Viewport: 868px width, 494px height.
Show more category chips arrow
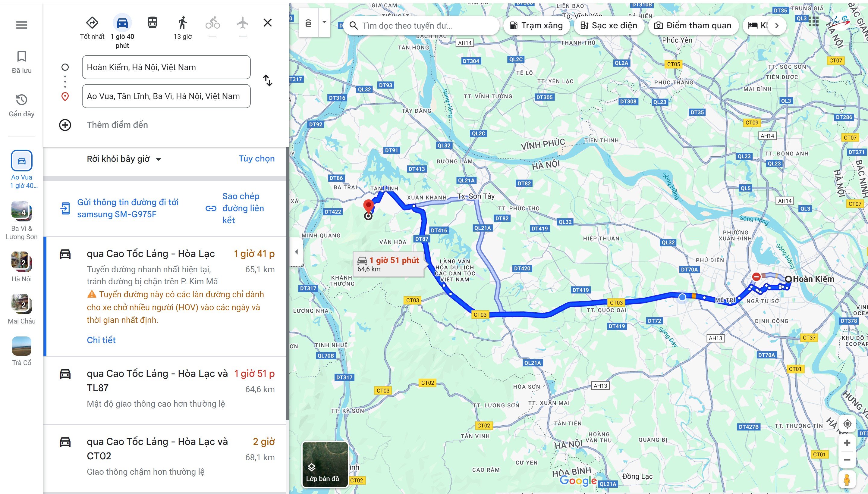point(777,25)
